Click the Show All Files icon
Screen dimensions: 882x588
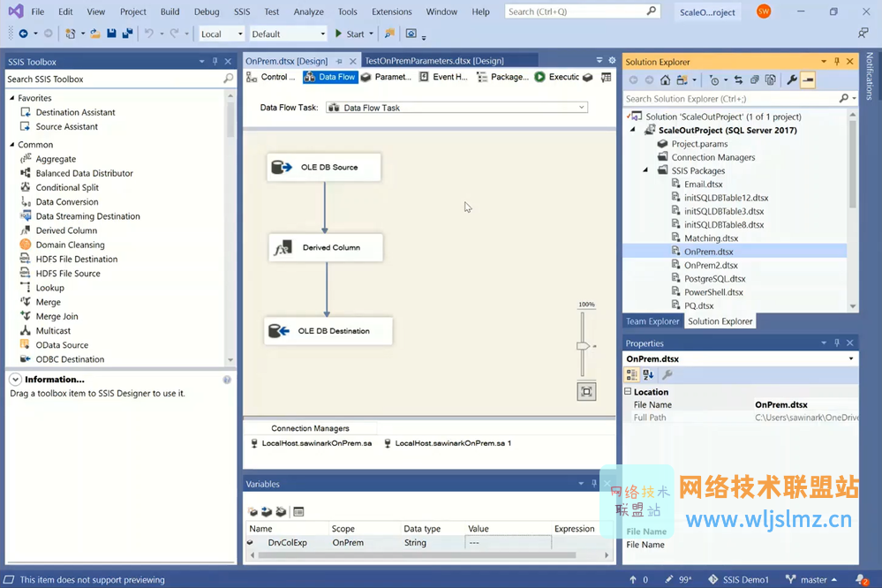tap(771, 79)
